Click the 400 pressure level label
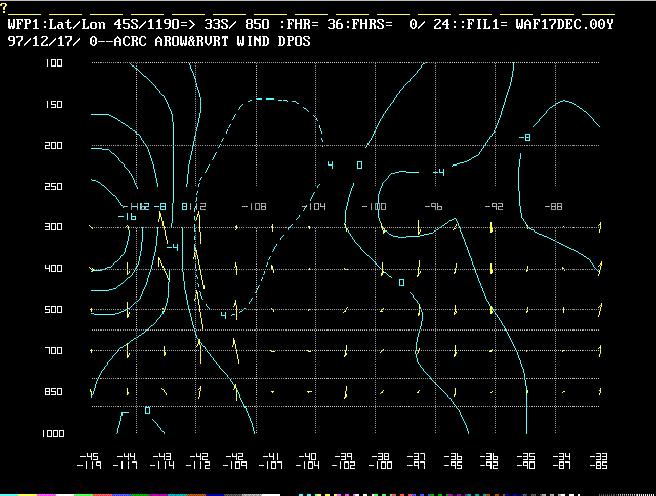Image resolution: width=656 pixels, height=496 pixels. 54,268
